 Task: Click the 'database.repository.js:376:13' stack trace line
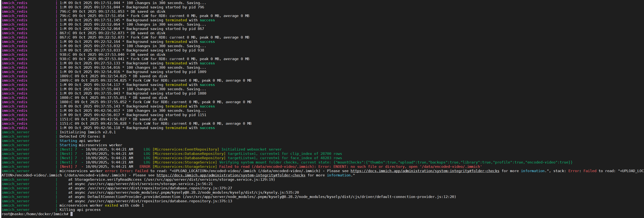150,201
